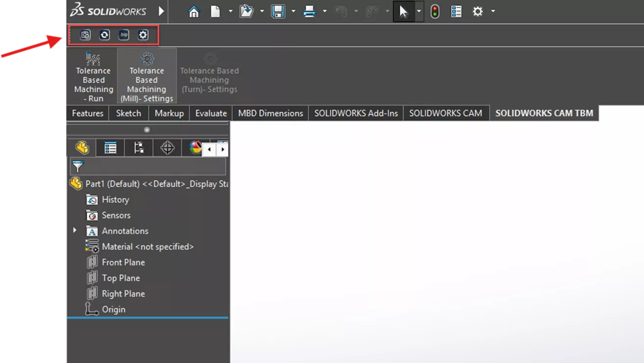Open the Undo dropdown arrow
Viewport: 644px width, 363px height.
[356, 11]
